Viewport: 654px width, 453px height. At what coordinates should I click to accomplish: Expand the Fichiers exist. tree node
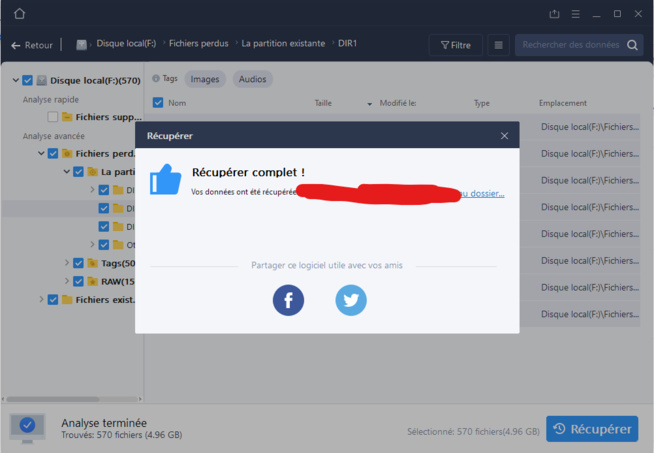point(41,299)
